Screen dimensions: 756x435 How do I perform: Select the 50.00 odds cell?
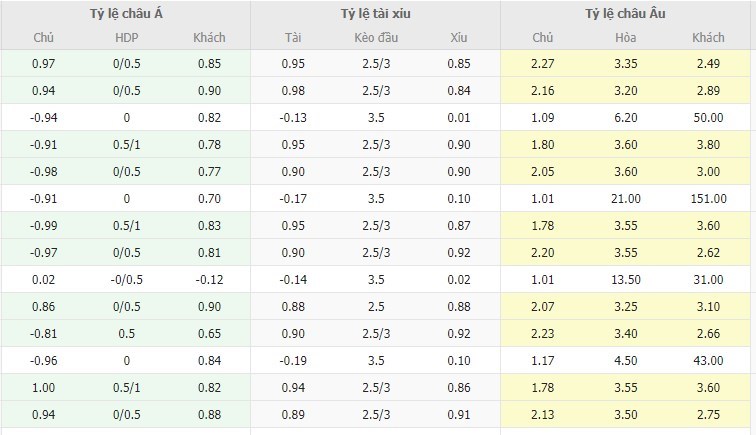pos(708,118)
